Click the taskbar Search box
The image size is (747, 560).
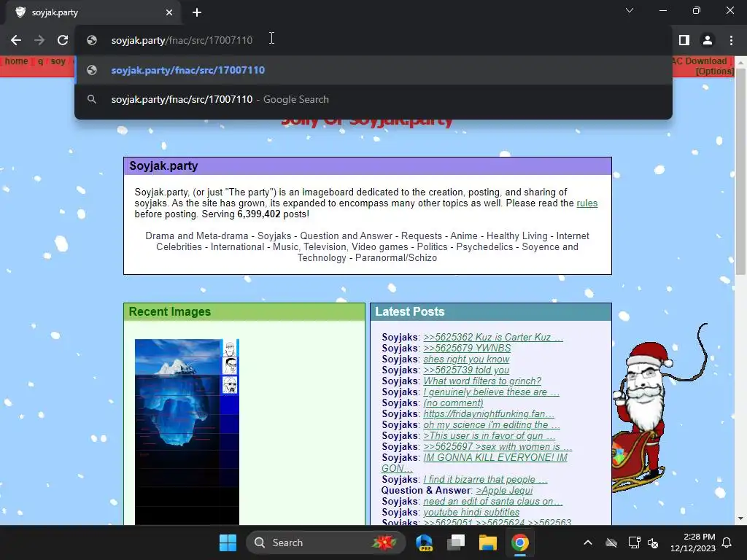tap(326, 542)
